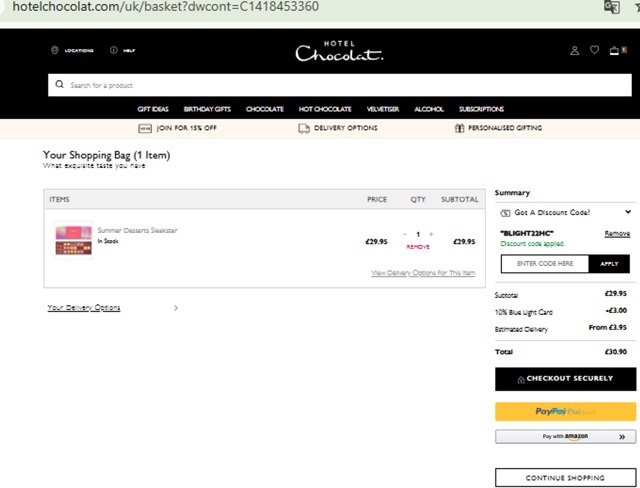Viewport: 640px width, 488px height.
Task: Click the Total £30.90 amount
Action: [x=616, y=351]
